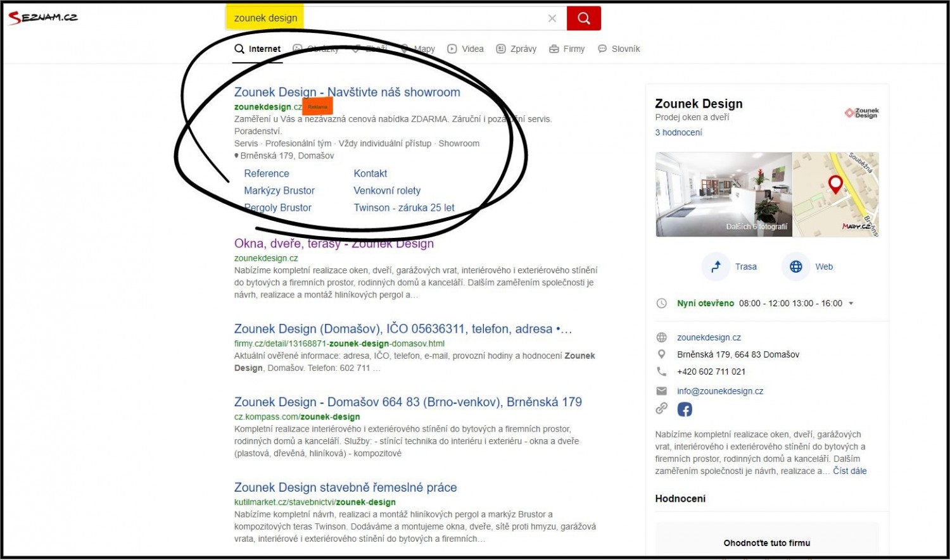
Task: Click the address Brněnská 179, 664 83 Domašov
Action: (738, 354)
